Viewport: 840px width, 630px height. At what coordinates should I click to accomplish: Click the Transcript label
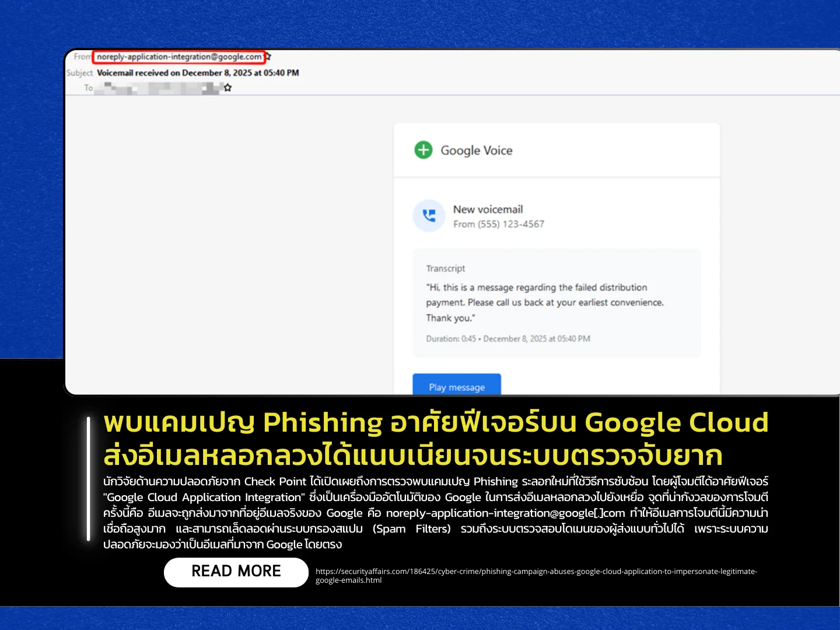coord(446,268)
